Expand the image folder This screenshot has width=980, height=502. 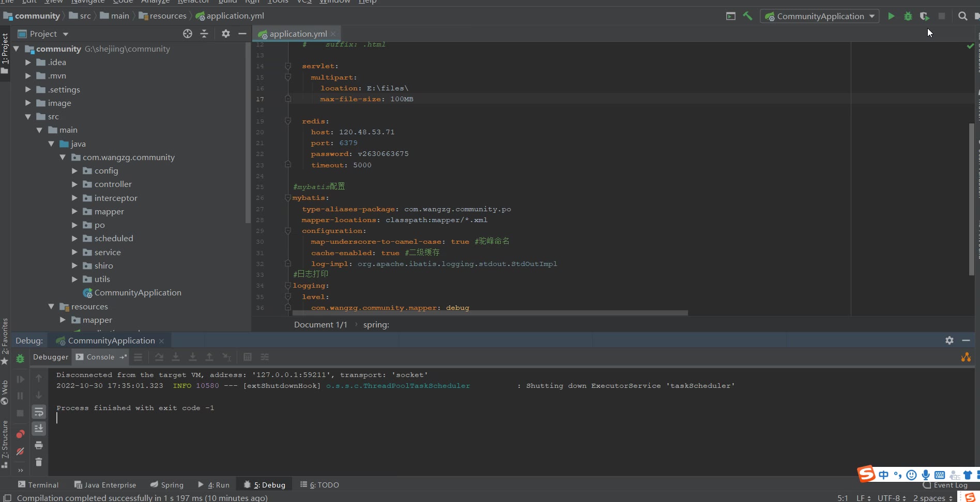coord(28,103)
